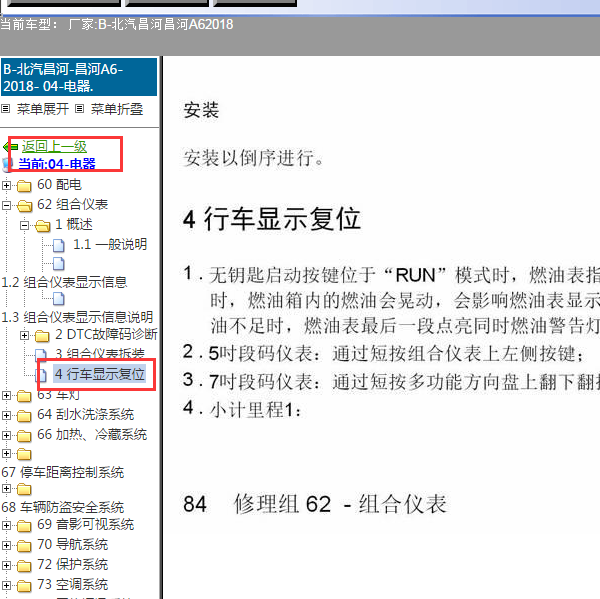Click the 64 刮水洗涤系统 folder icon
Image resolution: width=600 pixels, height=599 pixels.
pos(24,416)
